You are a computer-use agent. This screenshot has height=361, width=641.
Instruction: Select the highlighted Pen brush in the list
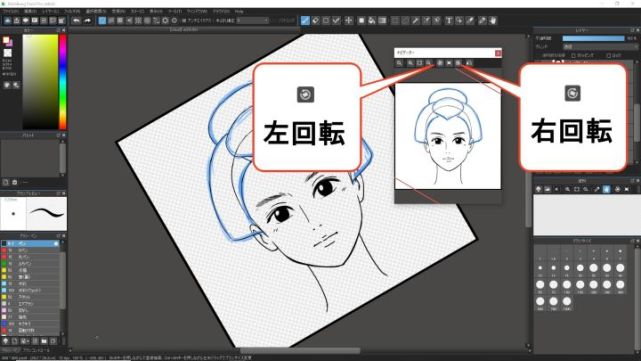pyautogui.click(x=31, y=243)
